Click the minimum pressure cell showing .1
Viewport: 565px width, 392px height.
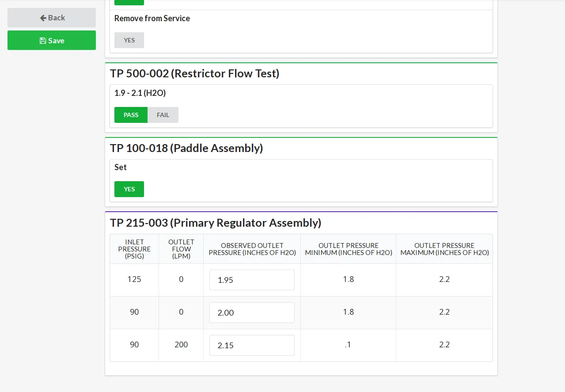click(349, 345)
